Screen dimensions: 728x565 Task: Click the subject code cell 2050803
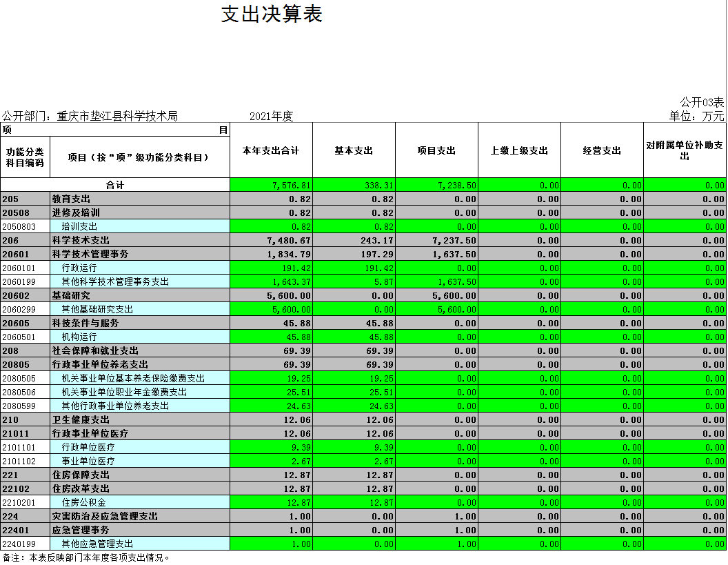[25, 226]
